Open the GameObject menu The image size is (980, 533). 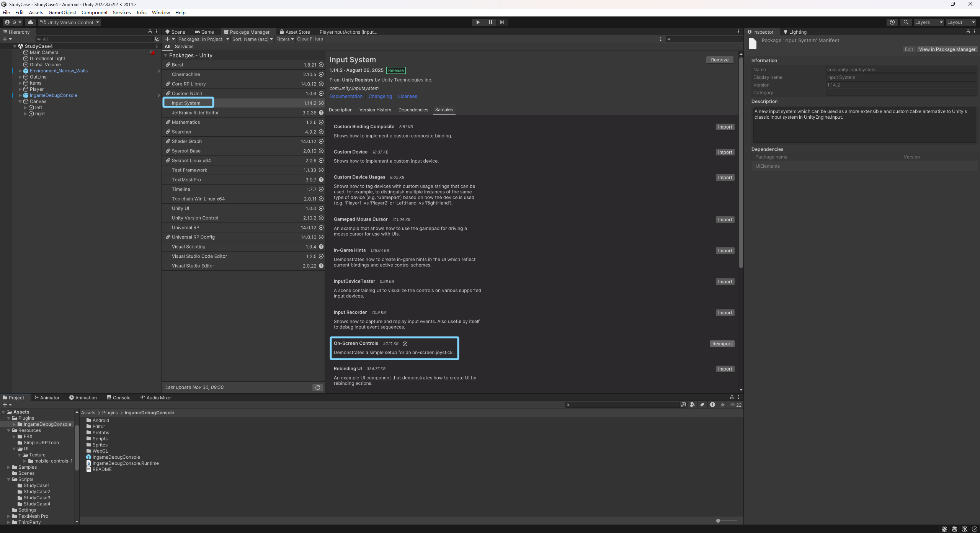click(x=62, y=12)
